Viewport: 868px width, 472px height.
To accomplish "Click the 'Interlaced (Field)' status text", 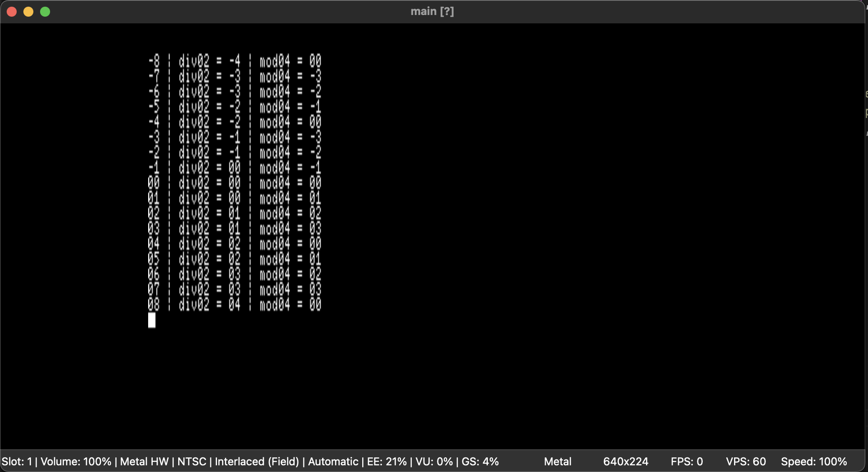I will click(x=257, y=462).
